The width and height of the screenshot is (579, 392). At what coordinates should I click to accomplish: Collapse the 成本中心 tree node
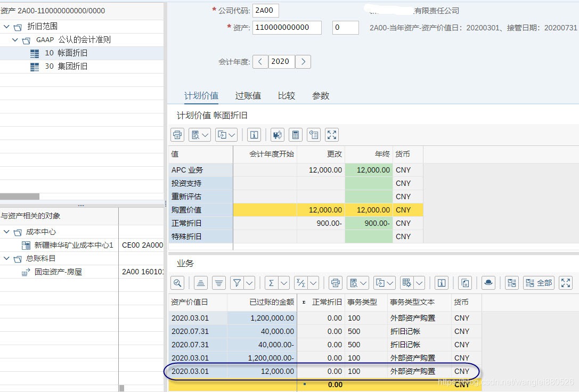click(x=6, y=232)
